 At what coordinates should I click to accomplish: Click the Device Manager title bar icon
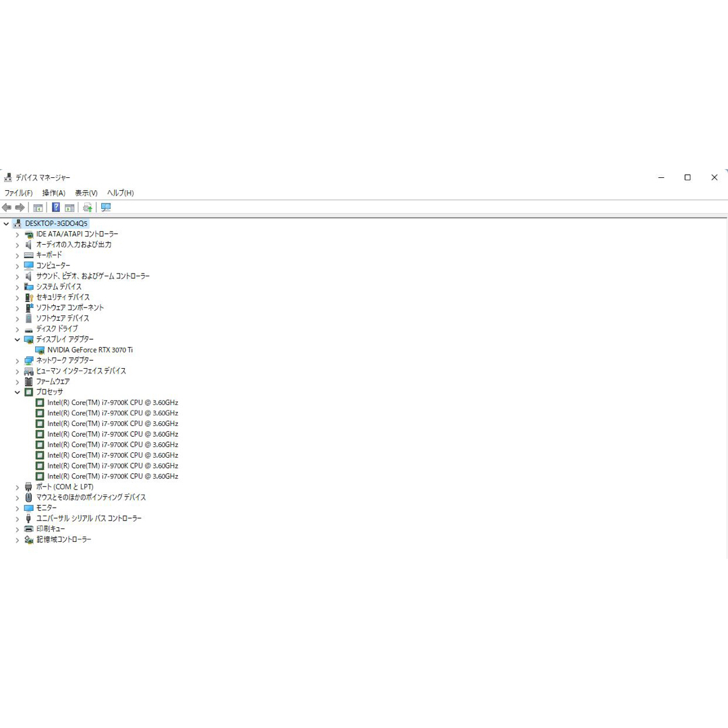click(x=8, y=177)
